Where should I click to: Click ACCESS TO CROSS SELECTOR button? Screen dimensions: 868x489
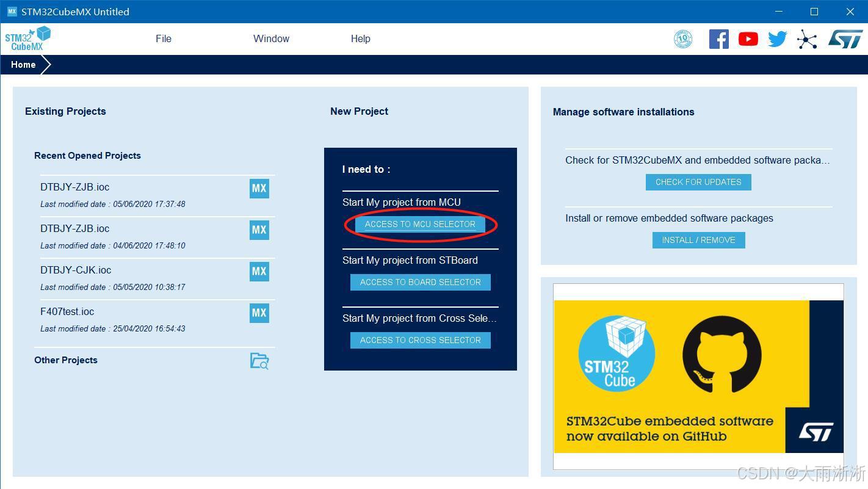421,340
